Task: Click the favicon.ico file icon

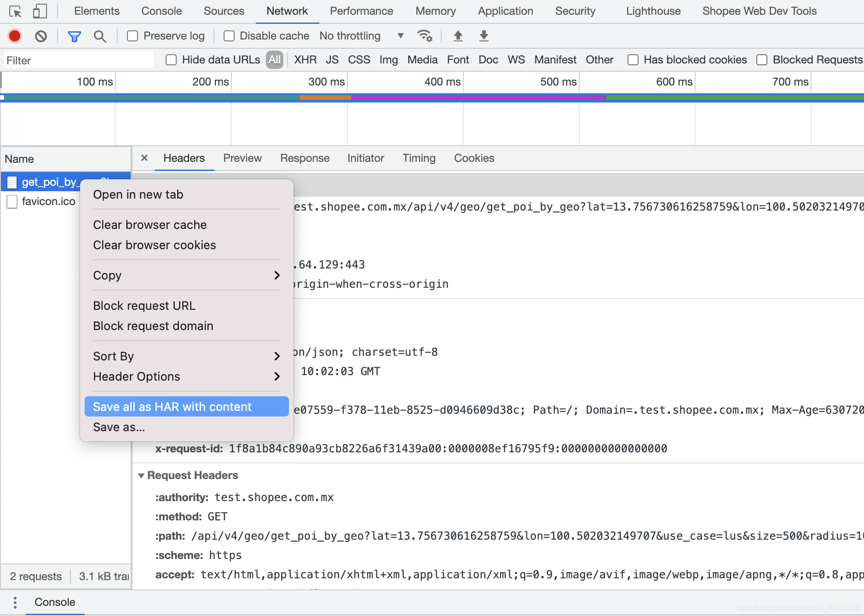Action: (x=12, y=201)
